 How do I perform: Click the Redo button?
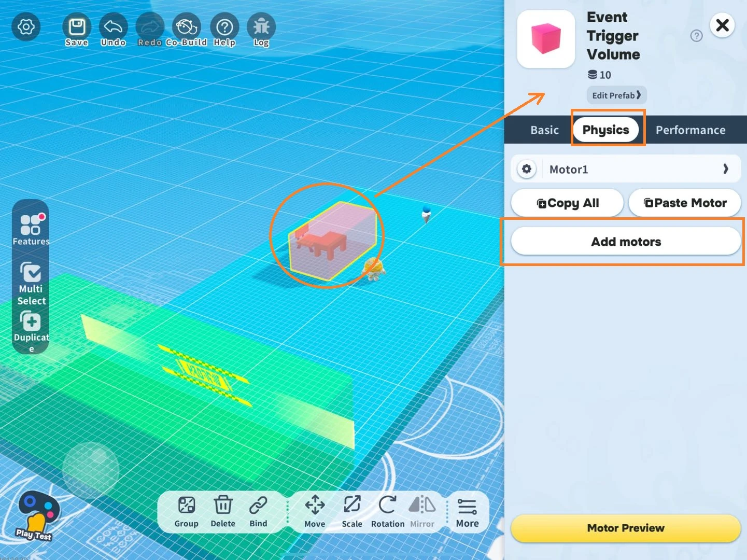pyautogui.click(x=150, y=30)
